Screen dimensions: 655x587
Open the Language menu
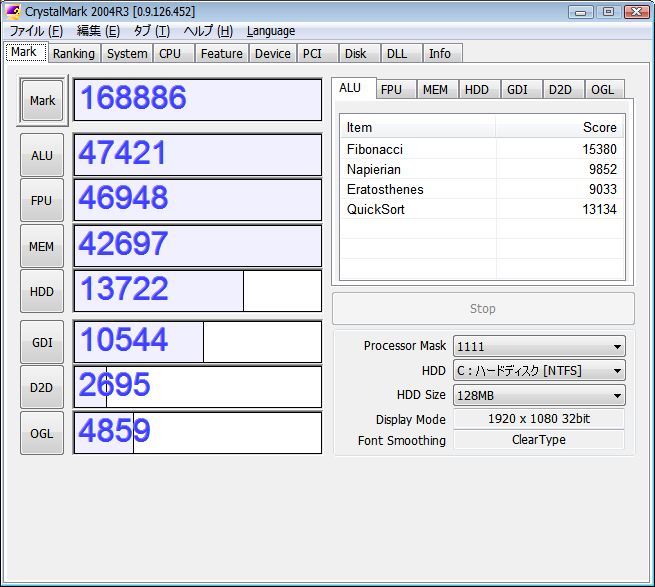click(x=271, y=31)
